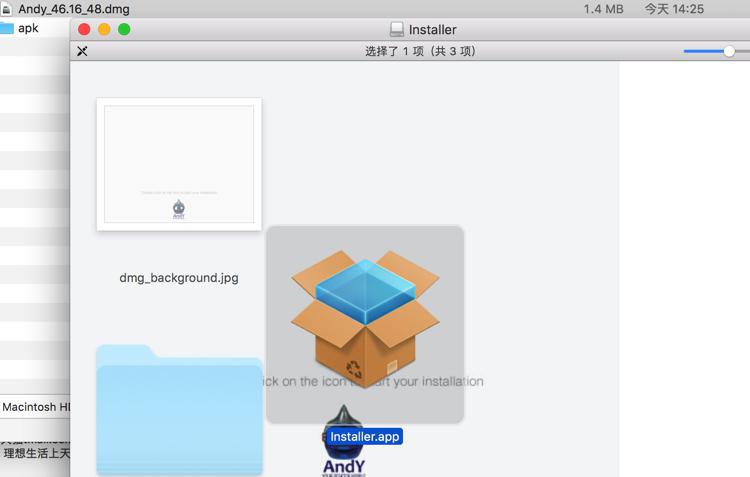Click the tools icon in Installer toolbar

point(82,51)
